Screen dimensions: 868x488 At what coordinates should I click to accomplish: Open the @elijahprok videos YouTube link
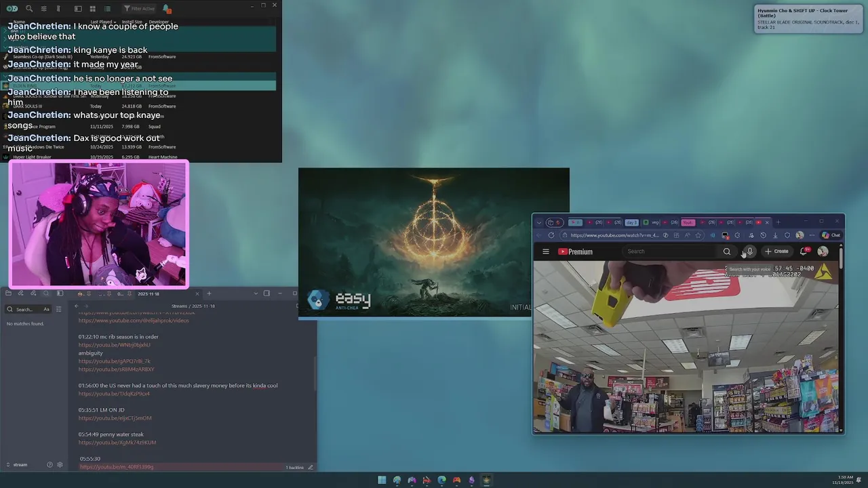tap(134, 321)
